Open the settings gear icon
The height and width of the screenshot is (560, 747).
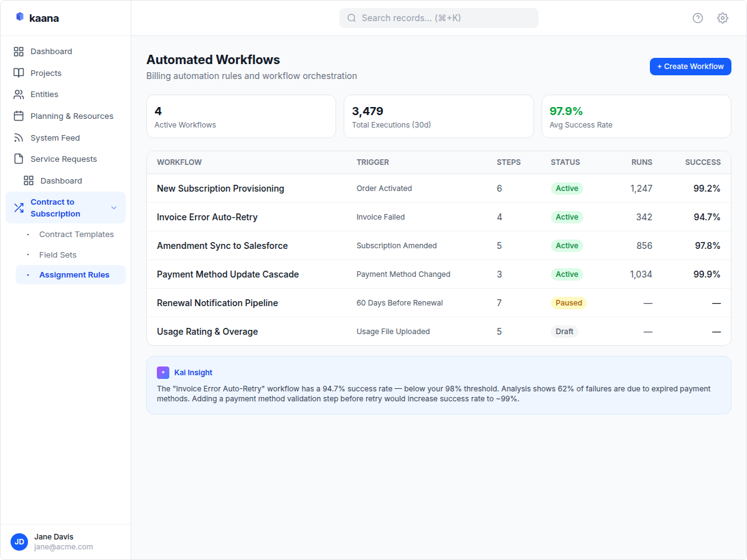pos(722,18)
